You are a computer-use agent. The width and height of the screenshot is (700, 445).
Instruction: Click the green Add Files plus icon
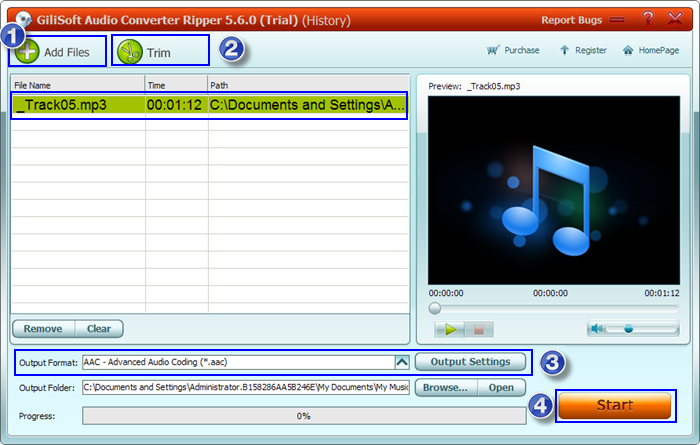click(x=27, y=51)
